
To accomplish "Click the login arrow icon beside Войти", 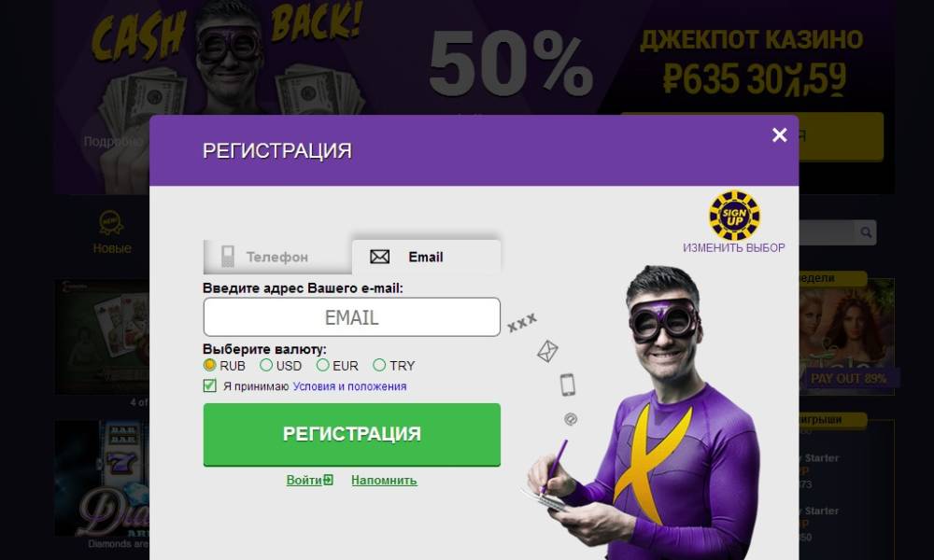I will click(328, 480).
